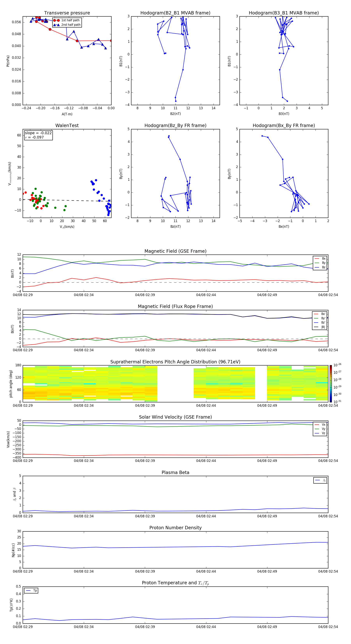
Task: Click the 'A(T·m)' x-axis label
Action: 67,114
